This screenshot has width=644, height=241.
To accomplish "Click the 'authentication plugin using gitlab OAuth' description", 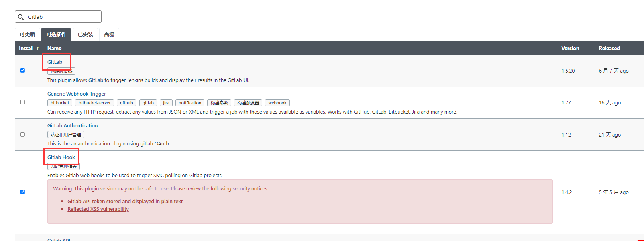I will 108,144.
